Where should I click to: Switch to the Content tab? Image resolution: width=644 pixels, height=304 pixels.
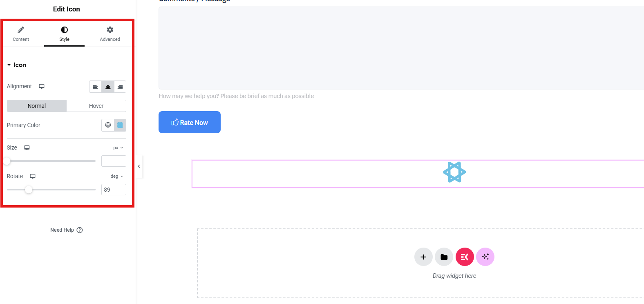pyautogui.click(x=21, y=34)
